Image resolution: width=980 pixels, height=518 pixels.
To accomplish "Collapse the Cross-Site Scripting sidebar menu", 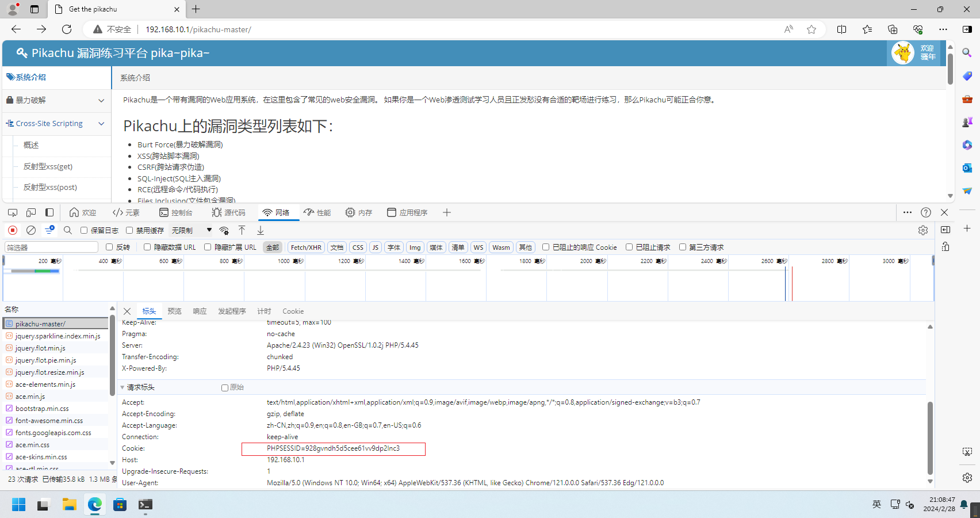I will pos(56,124).
